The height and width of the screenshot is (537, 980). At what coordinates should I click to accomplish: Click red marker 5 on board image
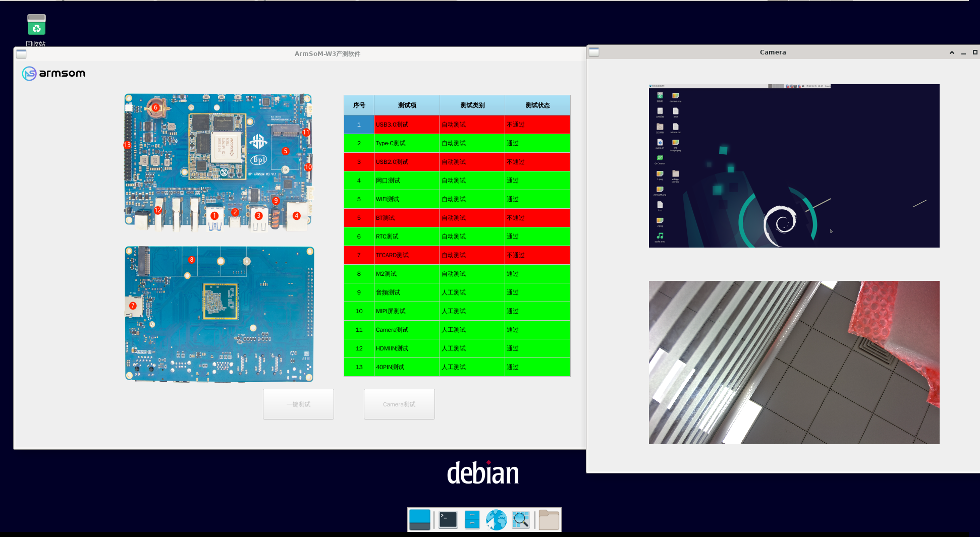click(x=285, y=151)
